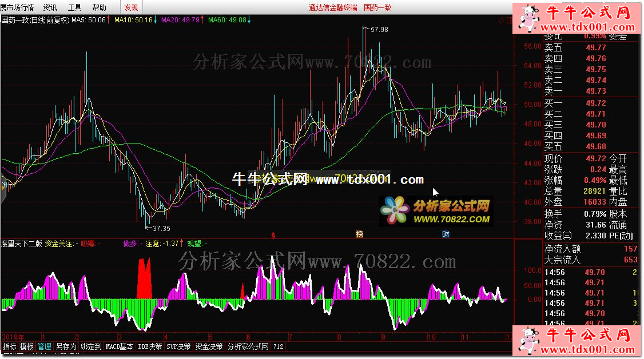This screenshot has width=644, height=359.
Task: Click the 换手 0.79% value
Action: [x=595, y=214]
